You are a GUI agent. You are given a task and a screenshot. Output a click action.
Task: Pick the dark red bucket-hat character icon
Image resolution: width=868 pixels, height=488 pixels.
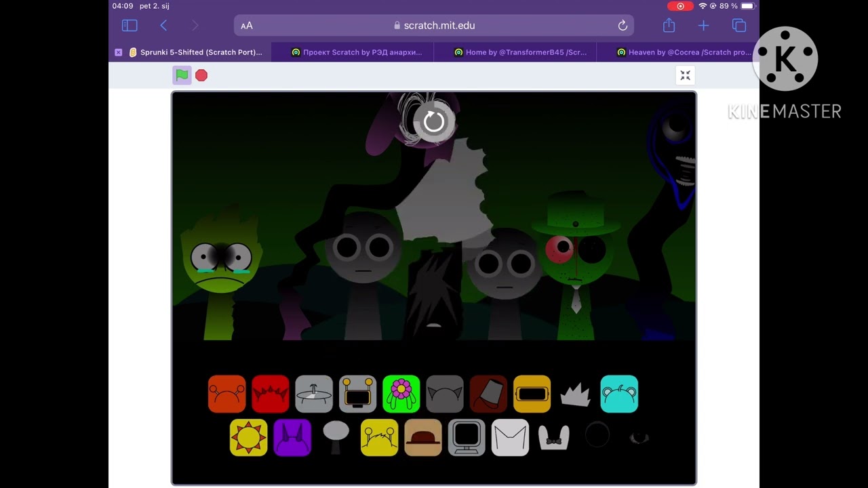[x=488, y=394]
